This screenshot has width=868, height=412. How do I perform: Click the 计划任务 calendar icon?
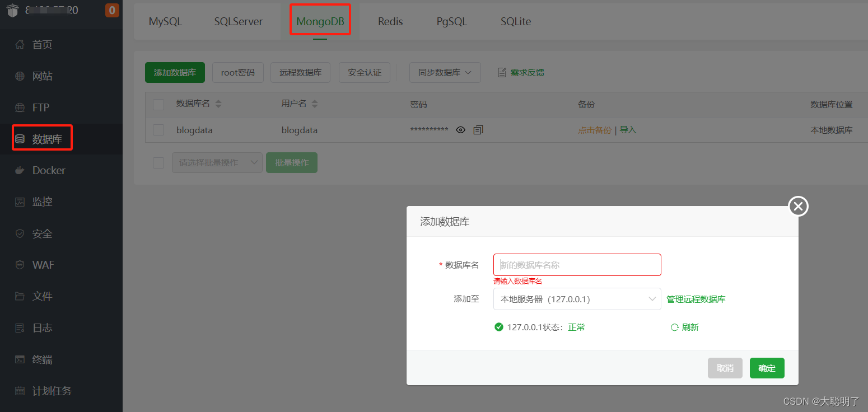[20, 391]
